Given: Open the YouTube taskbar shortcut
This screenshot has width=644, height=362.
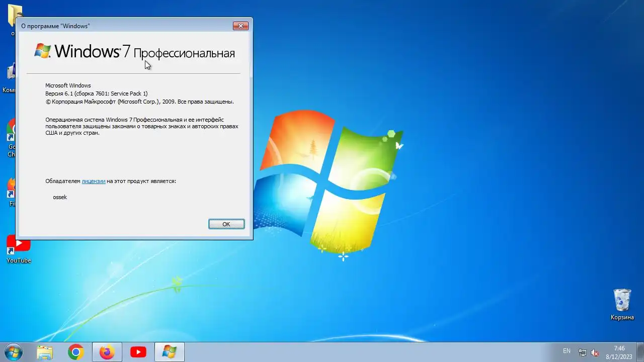Looking at the screenshot, I should pyautogui.click(x=138, y=352).
